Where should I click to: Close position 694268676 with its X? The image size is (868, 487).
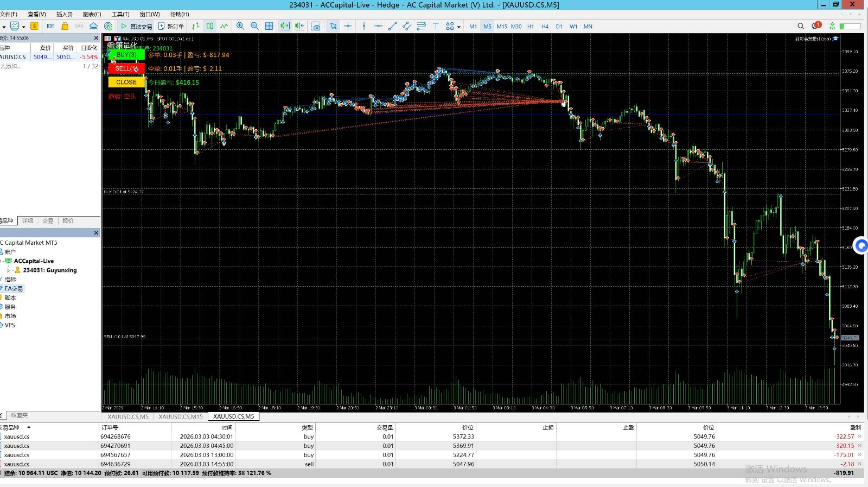click(x=859, y=437)
